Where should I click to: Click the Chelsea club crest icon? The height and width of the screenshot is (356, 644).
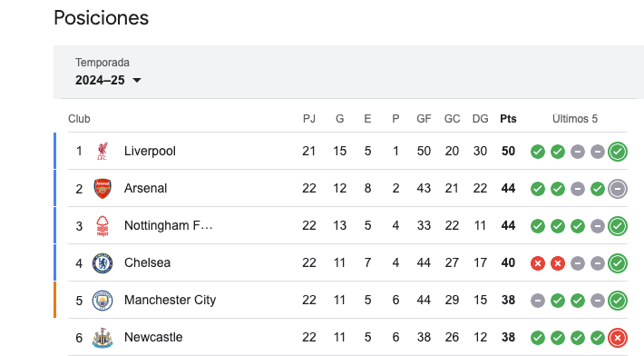(x=102, y=263)
